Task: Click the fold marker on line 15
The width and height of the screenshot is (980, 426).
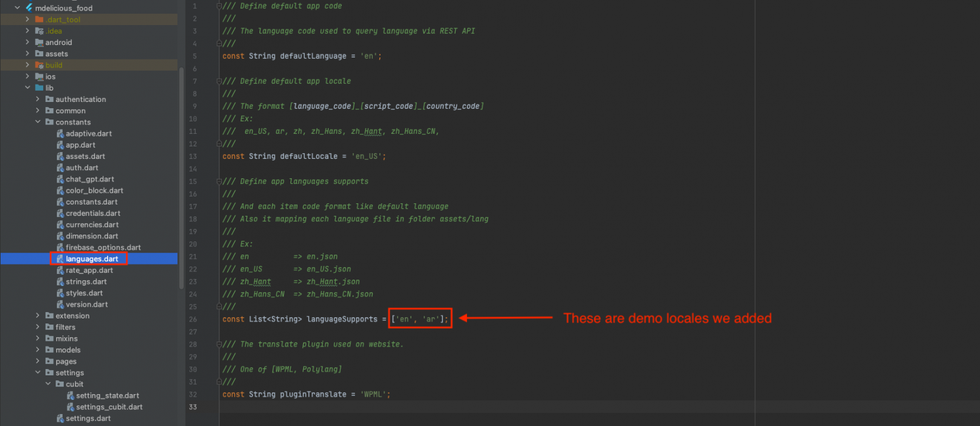Action: (218, 181)
